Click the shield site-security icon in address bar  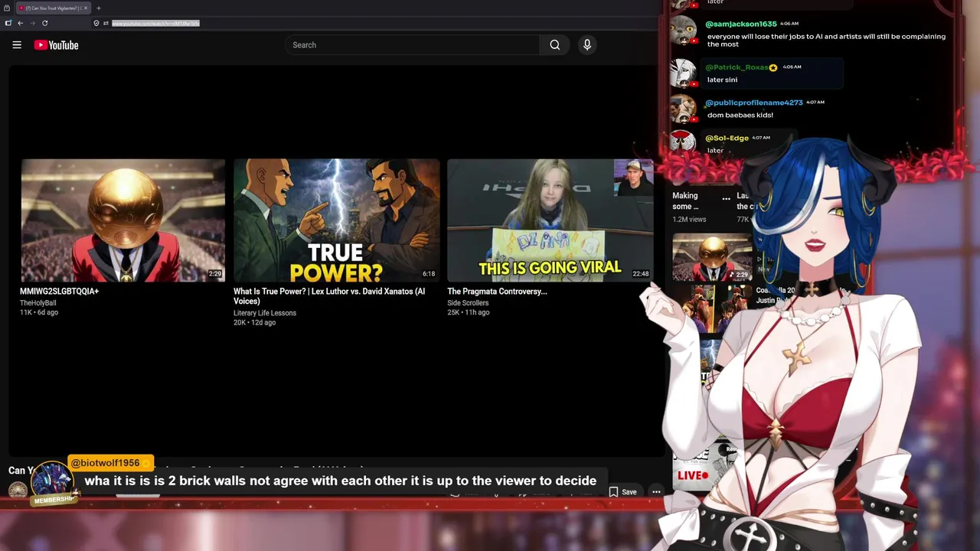pos(96,23)
